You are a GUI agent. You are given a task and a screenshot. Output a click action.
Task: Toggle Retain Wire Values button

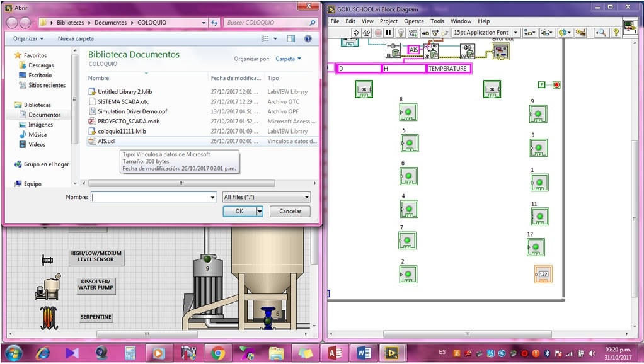pos(413,33)
